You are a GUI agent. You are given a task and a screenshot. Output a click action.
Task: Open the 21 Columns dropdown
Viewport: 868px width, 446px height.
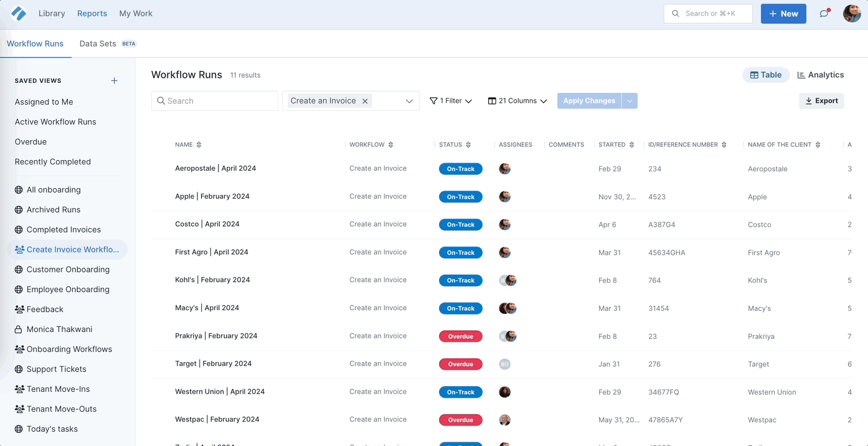coord(517,101)
